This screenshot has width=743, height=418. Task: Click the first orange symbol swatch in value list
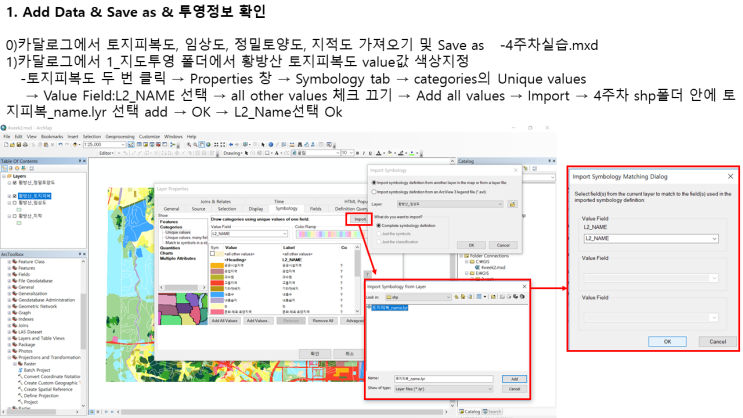pos(217,265)
